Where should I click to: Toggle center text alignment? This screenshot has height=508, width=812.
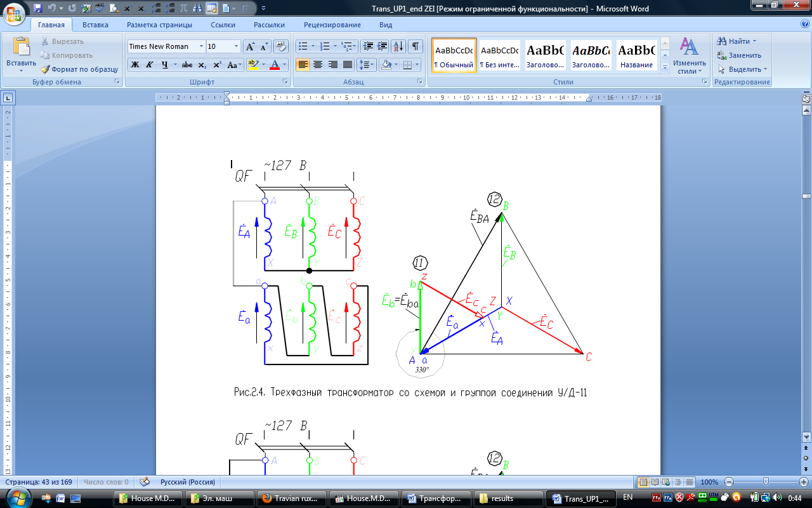318,65
